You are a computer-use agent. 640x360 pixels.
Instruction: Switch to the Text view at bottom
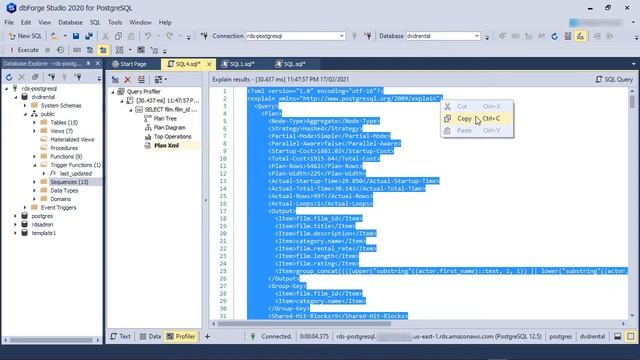pos(121,336)
